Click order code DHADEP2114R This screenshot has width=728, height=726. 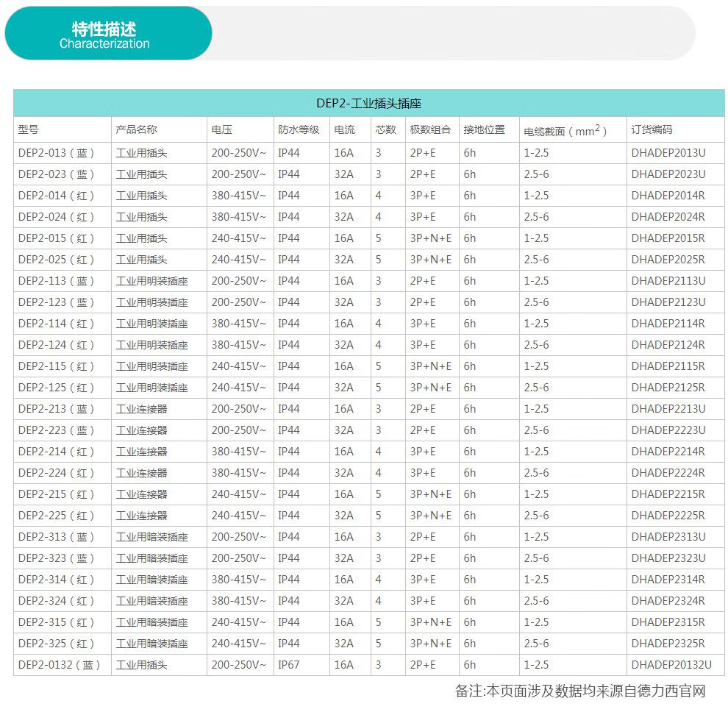(668, 324)
